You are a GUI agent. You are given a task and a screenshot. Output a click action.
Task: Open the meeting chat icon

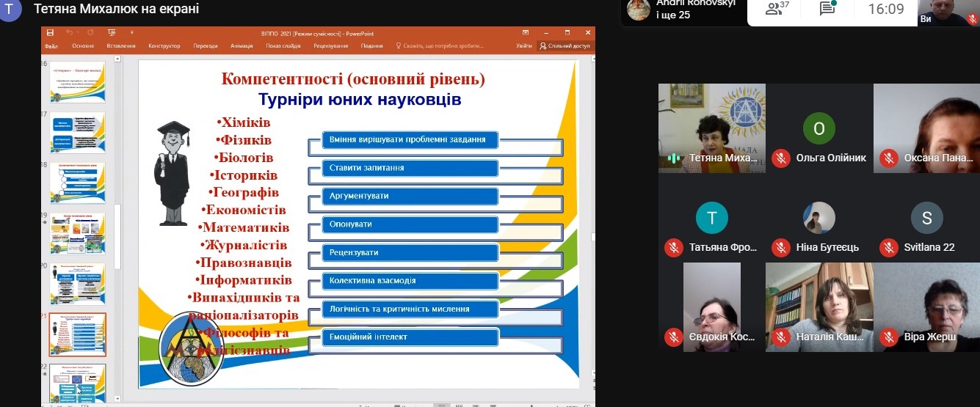tap(827, 9)
